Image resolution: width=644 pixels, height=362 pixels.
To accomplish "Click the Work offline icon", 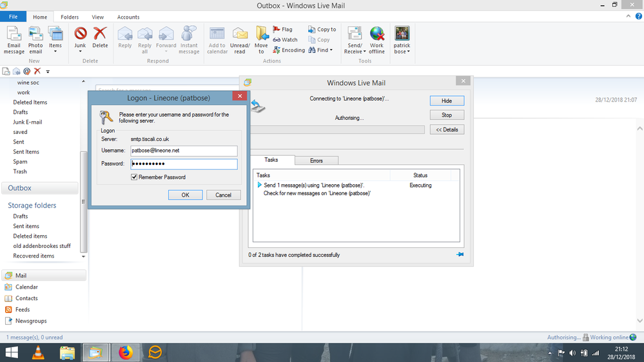I will [376, 35].
